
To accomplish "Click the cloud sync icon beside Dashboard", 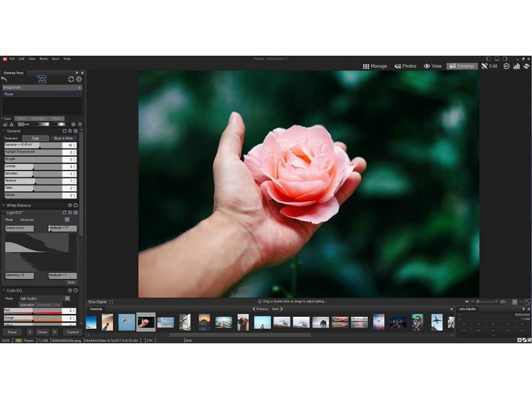I will click(x=527, y=66).
